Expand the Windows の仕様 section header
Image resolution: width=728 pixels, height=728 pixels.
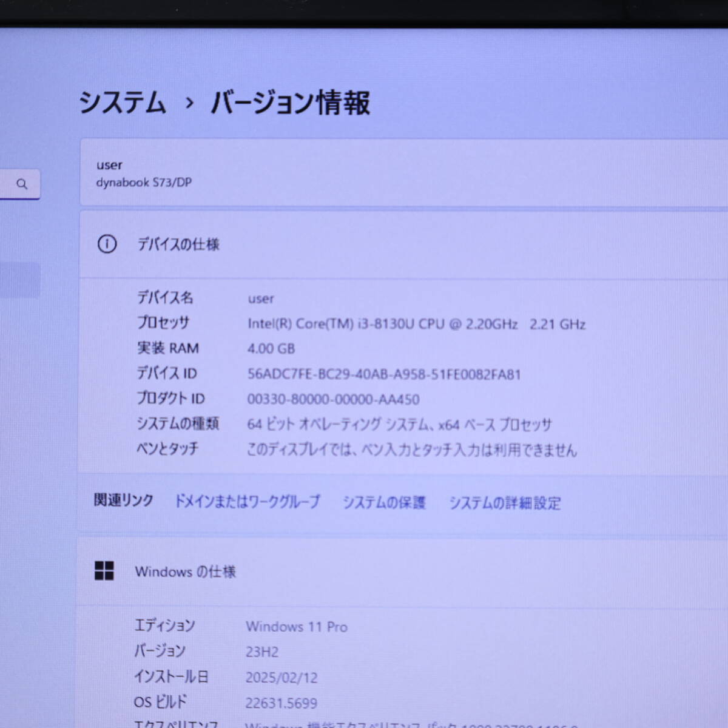pyautogui.click(x=402, y=571)
